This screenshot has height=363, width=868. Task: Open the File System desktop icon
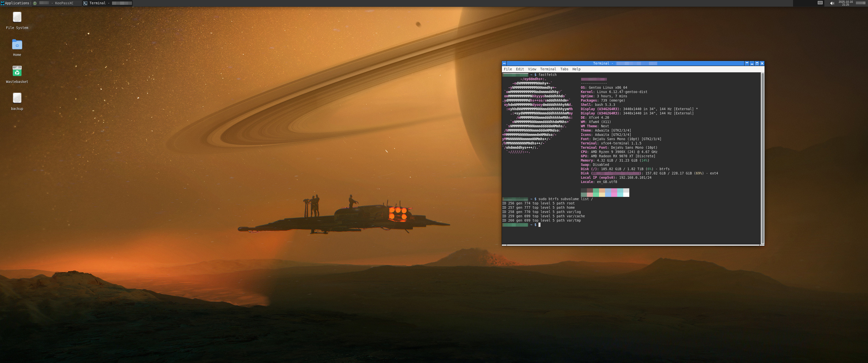tap(17, 17)
